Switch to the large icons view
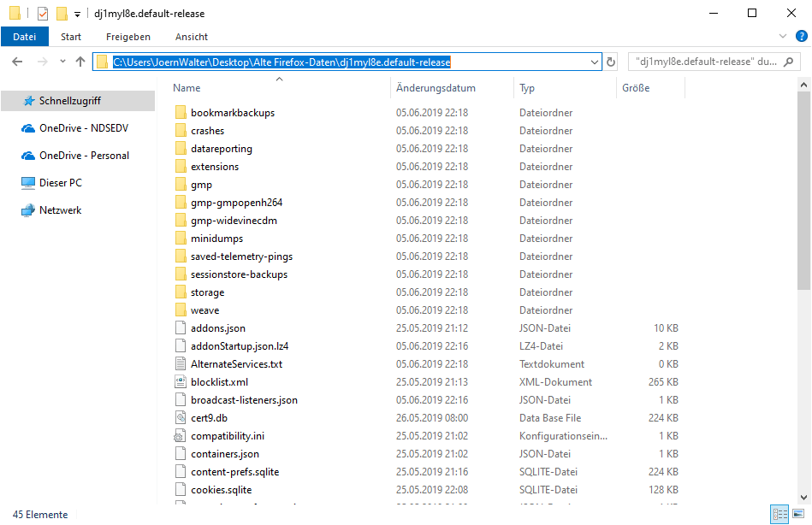This screenshot has width=812, height=525. (799, 514)
